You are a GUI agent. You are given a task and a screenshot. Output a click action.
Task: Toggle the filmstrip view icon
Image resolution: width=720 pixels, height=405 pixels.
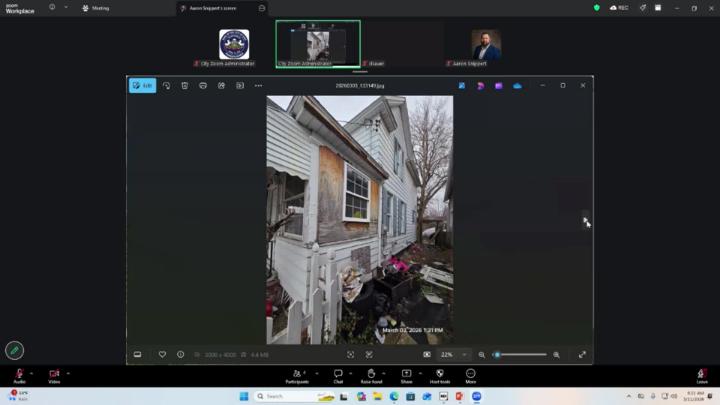(x=138, y=354)
